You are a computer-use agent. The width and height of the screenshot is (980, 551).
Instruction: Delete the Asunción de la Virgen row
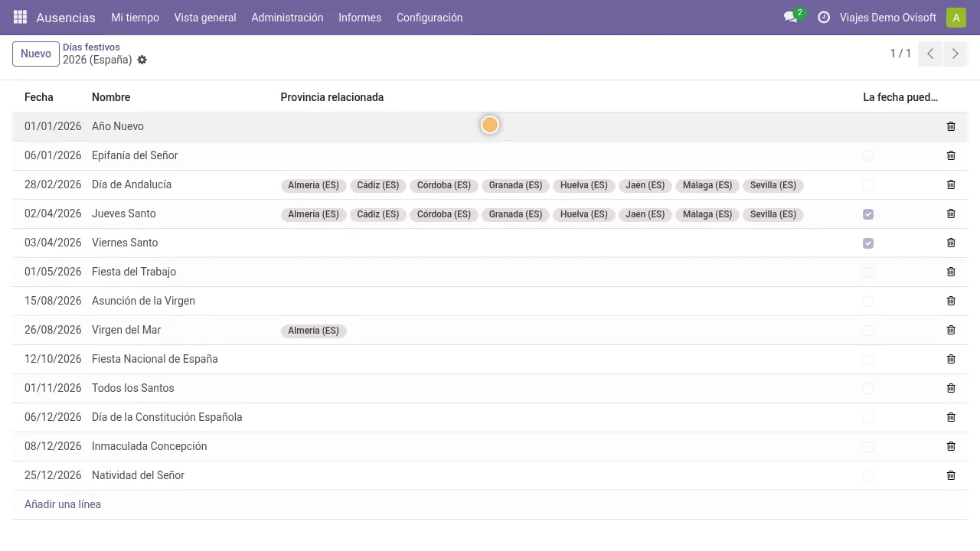[951, 301]
